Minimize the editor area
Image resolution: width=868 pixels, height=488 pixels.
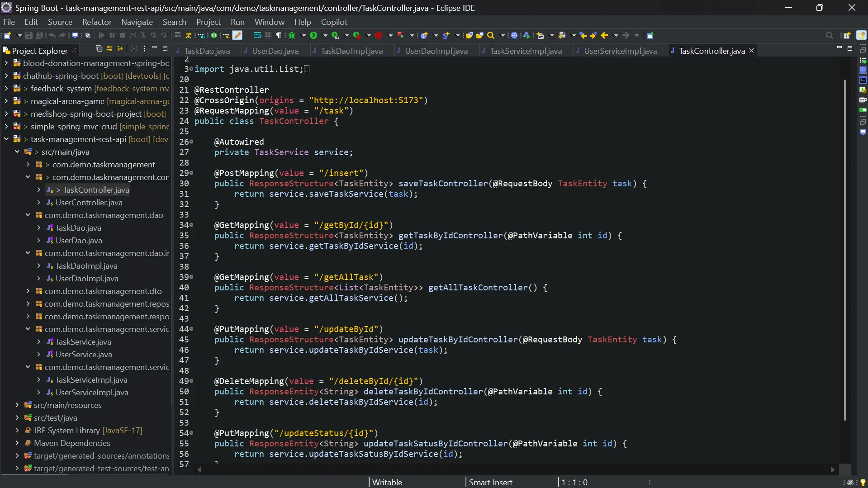click(840, 48)
